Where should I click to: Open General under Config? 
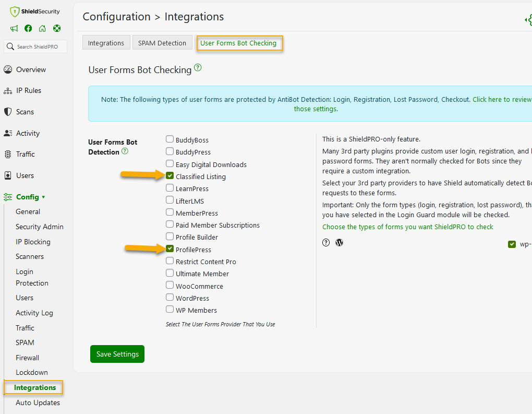pos(28,211)
